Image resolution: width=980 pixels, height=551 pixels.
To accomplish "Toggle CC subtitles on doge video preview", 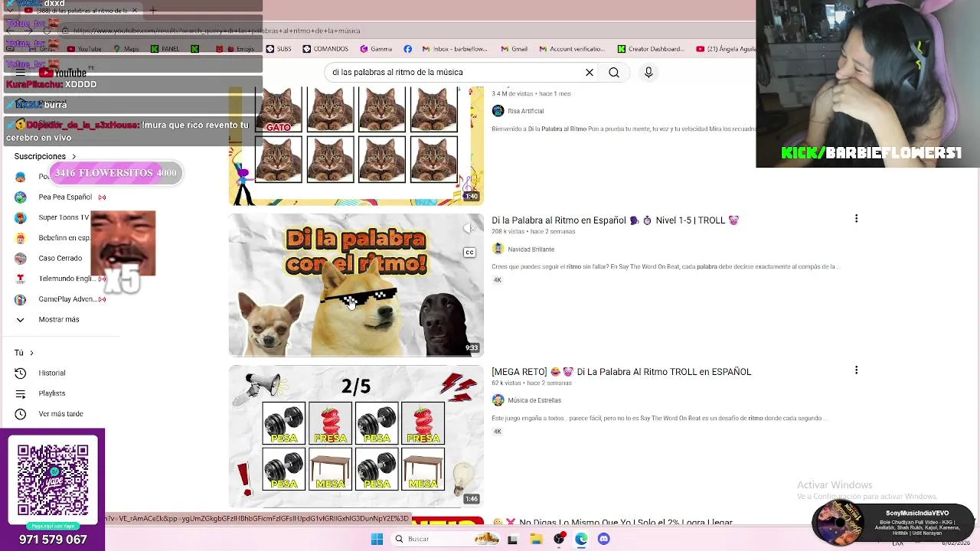I will pos(469,253).
